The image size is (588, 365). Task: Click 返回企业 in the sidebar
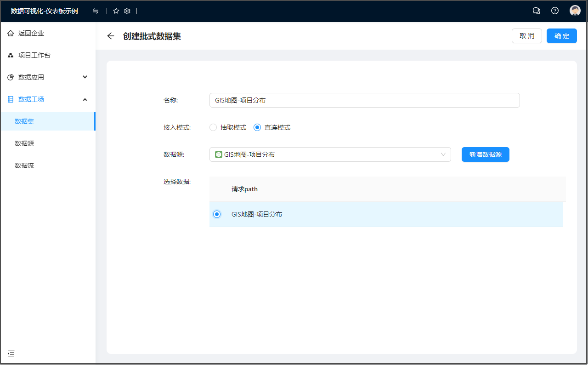[31, 33]
